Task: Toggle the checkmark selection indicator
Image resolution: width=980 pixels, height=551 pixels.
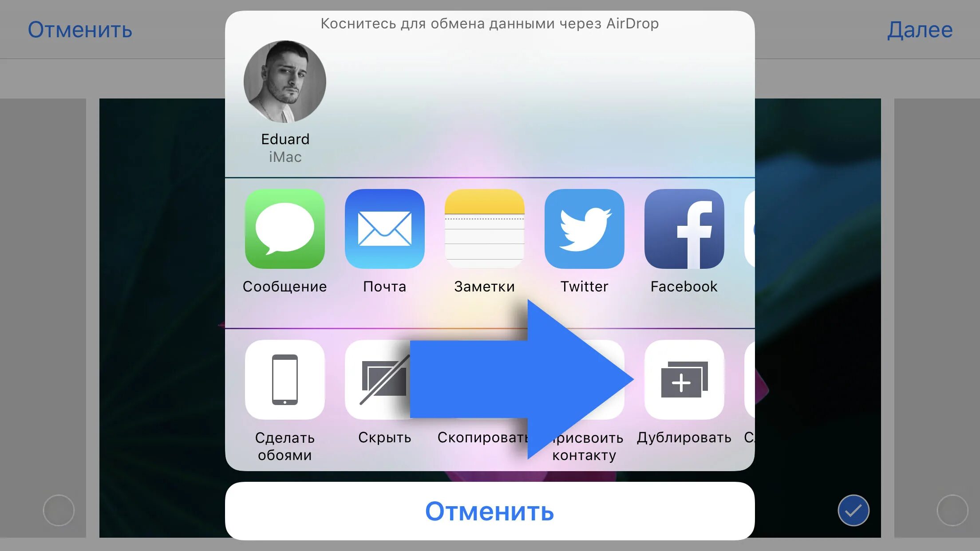Action: 853,510
